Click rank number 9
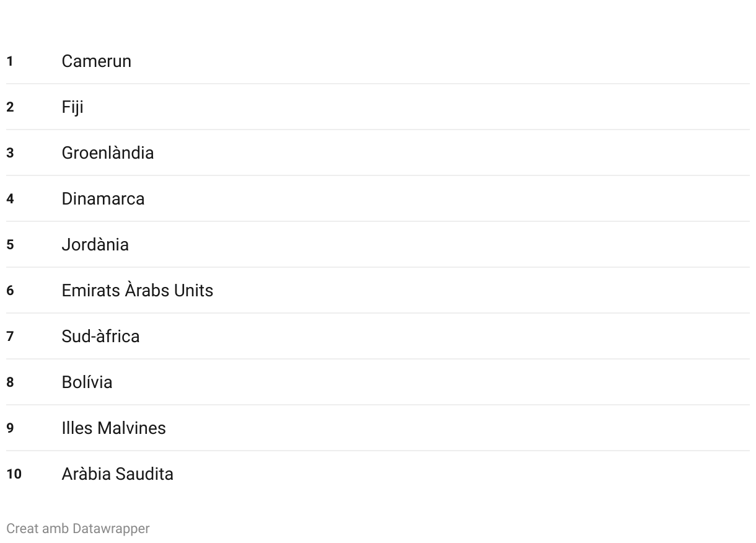 (10, 428)
